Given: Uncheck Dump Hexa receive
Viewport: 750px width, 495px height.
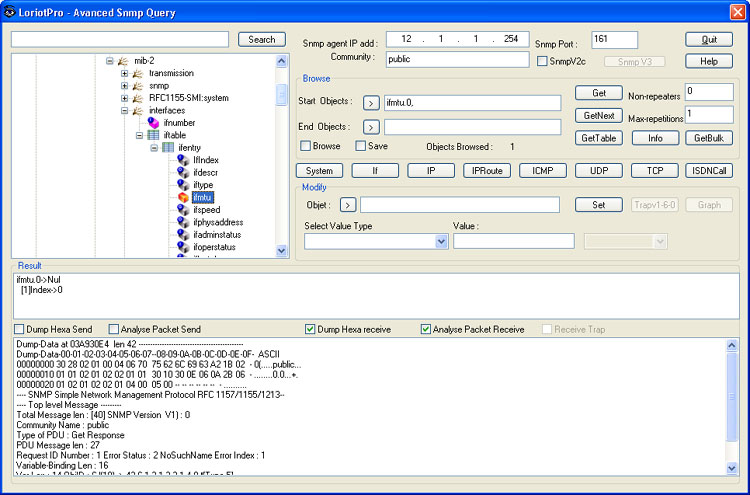Looking at the screenshot, I should tap(310, 329).
